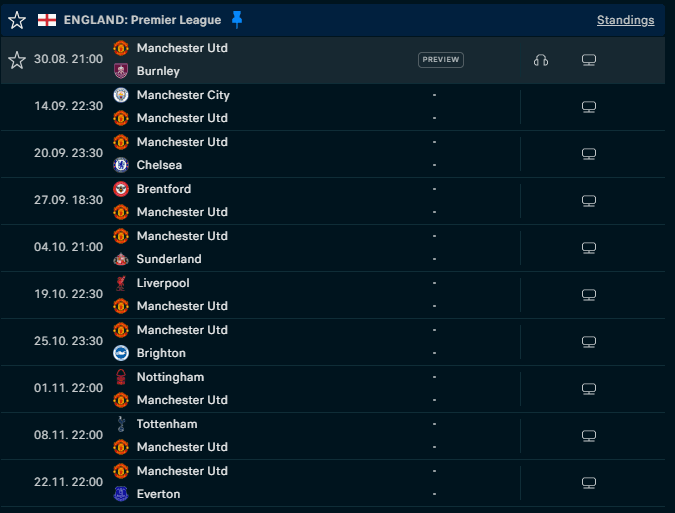Click the TV icon for Brighton match
This screenshot has width=675, height=513.
coord(589,342)
